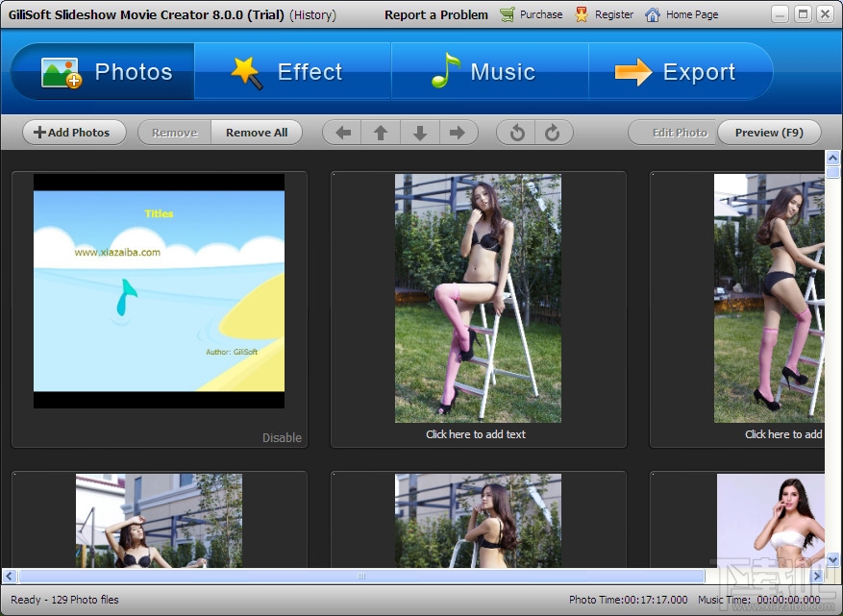Click the Add Photos button
Screen dimensions: 843x616
[x=73, y=133]
